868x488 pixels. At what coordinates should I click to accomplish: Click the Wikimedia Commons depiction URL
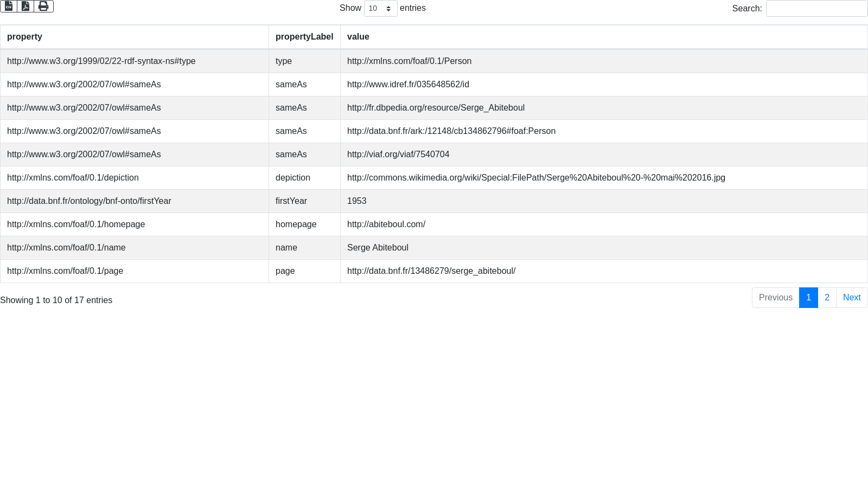click(535, 178)
